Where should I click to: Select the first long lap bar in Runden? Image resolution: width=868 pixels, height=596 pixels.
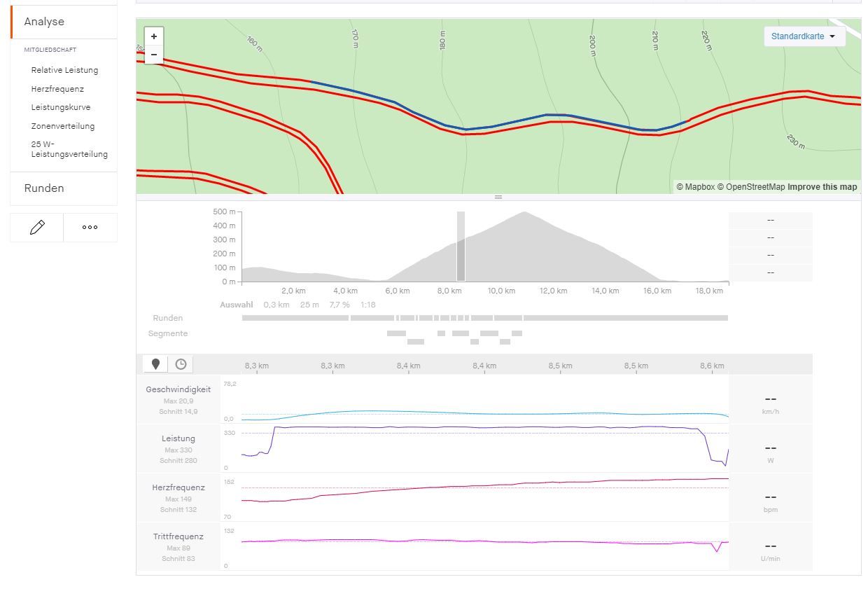tap(295, 318)
